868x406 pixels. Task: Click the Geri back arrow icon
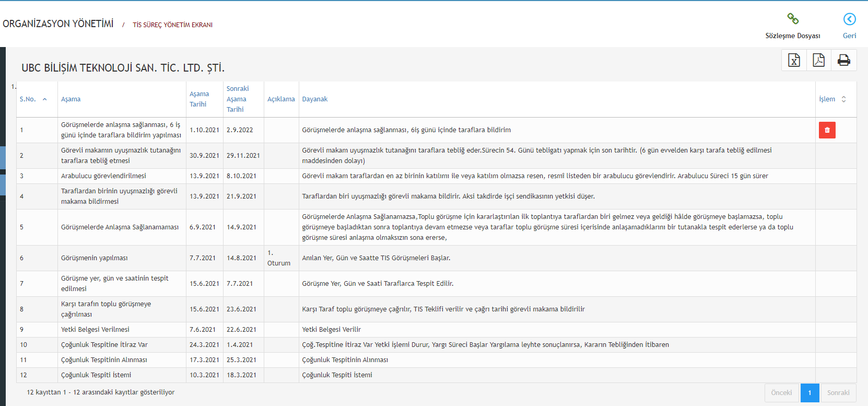(849, 19)
